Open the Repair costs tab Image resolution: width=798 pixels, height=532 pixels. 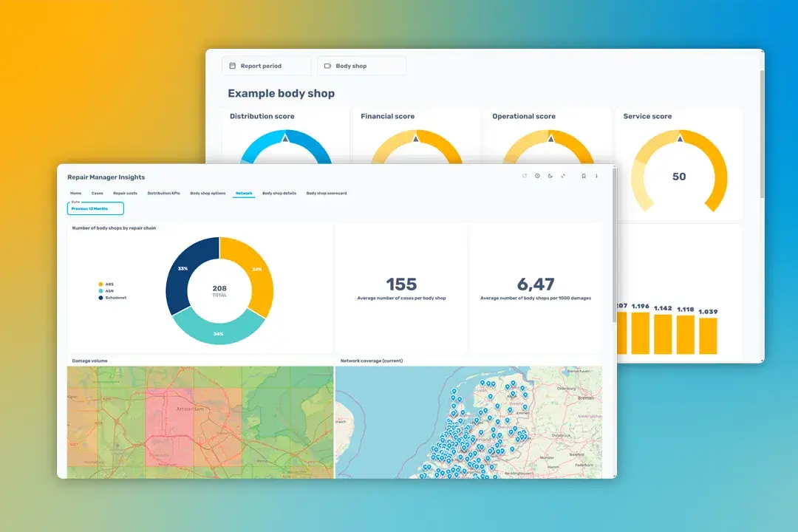125,194
